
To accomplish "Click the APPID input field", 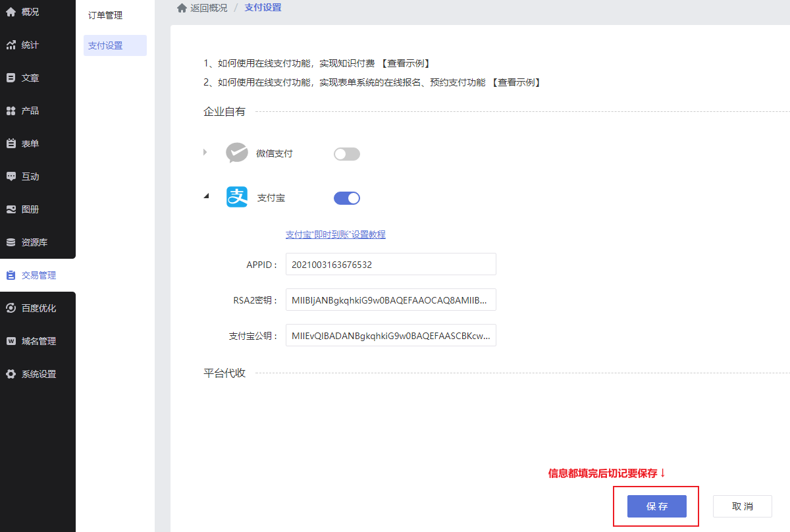I will point(391,264).
